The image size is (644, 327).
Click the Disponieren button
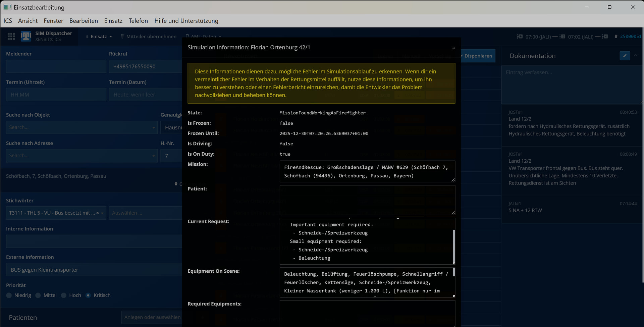(478, 56)
